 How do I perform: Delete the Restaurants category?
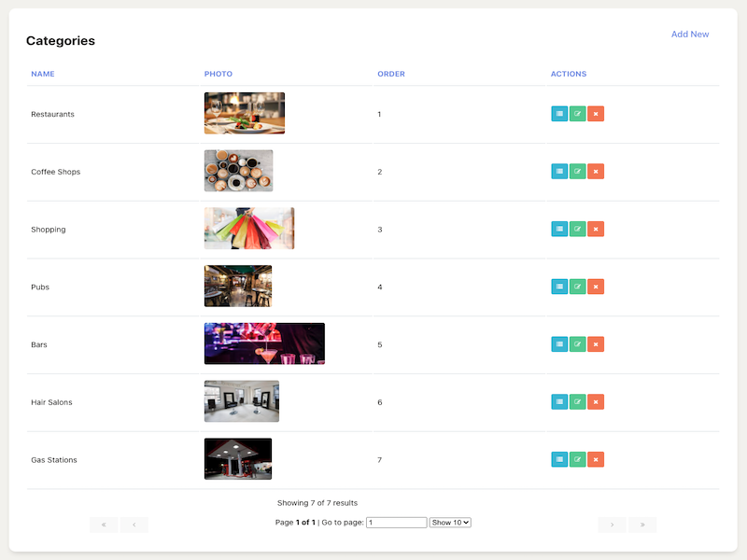tap(596, 114)
